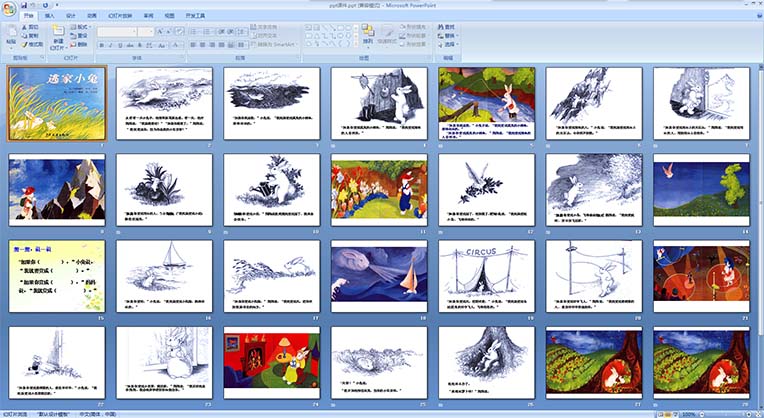Open the font name combo box
Viewport: 764px width, 418px height.
117,32
